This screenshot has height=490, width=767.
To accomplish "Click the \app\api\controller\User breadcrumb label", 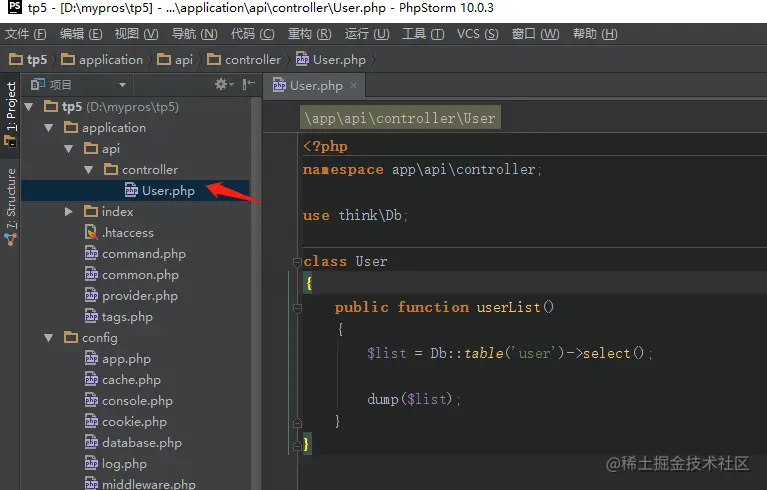I will 400,118.
